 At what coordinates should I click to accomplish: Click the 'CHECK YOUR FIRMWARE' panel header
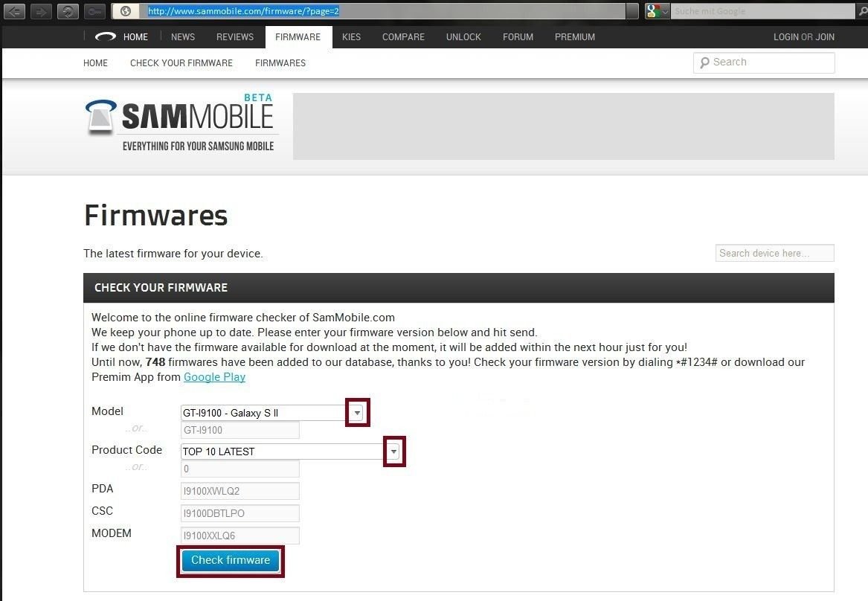coord(458,288)
